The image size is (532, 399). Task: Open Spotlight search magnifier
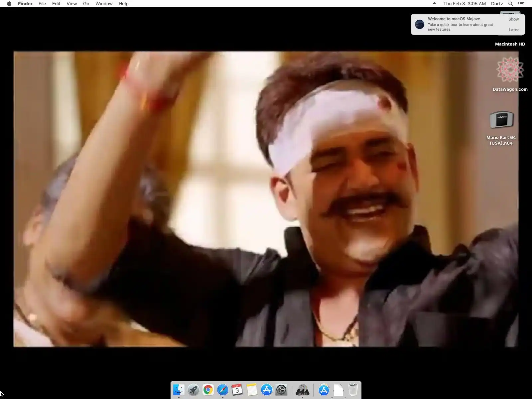tap(511, 4)
